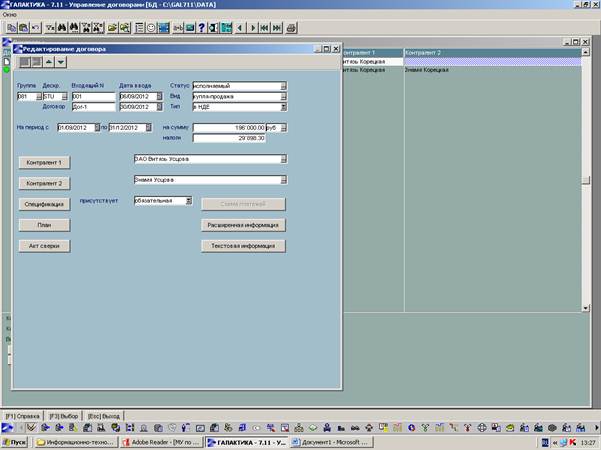Click the open folder toolbar icon
601x450 pixels.
coord(110,27)
